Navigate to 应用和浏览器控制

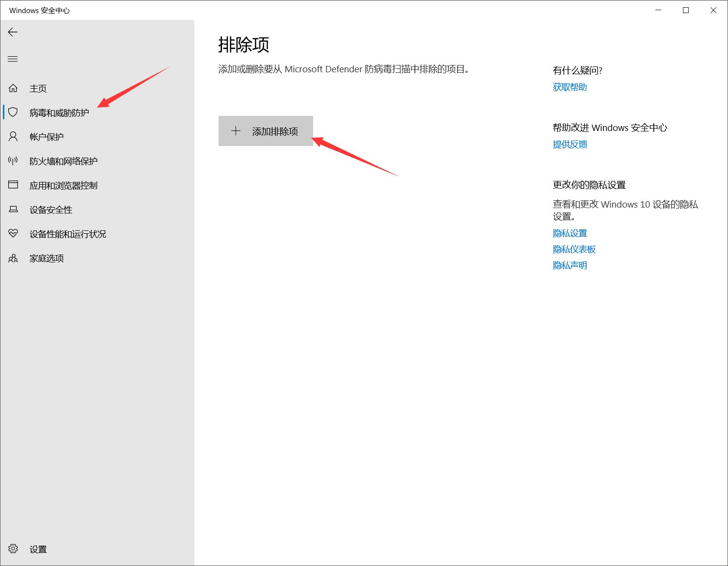tap(97, 185)
